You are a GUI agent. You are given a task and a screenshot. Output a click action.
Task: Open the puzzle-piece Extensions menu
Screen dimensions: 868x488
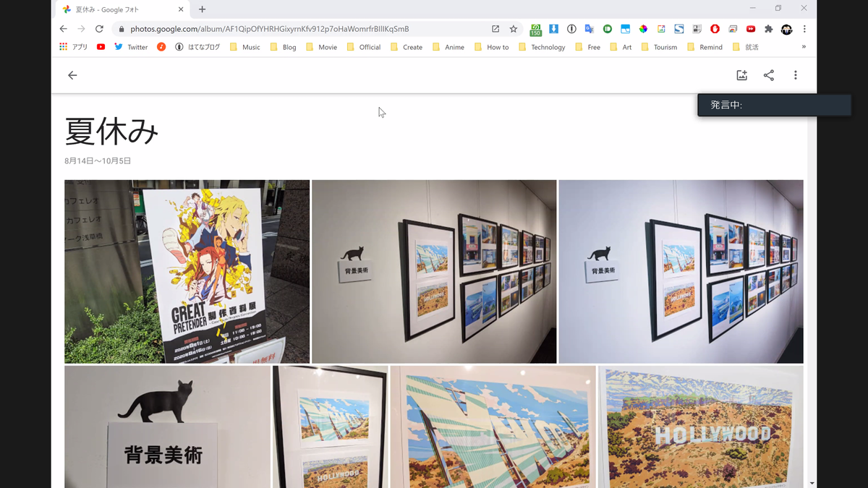pyautogui.click(x=768, y=29)
